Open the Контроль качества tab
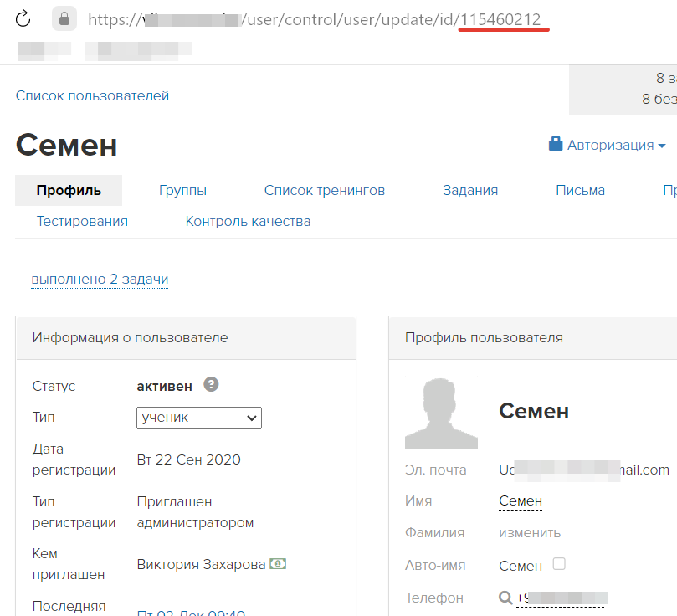677x616 pixels. (x=247, y=221)
